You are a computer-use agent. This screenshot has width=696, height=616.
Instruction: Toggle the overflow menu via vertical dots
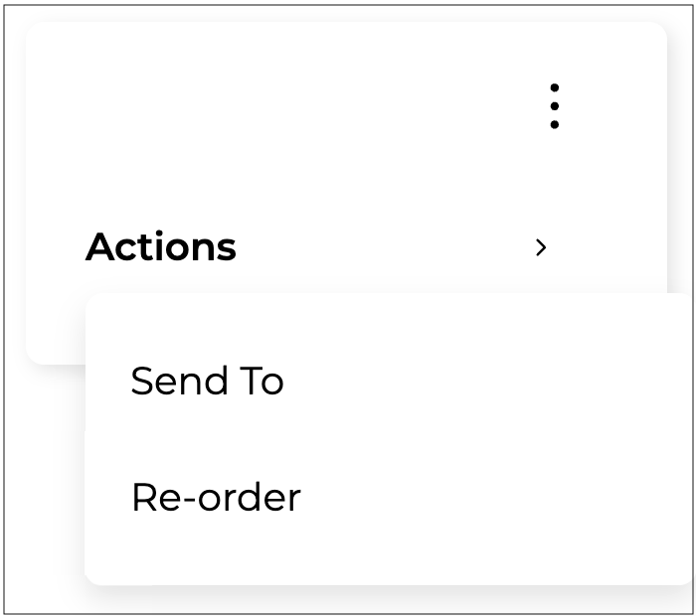pos(554,106)
